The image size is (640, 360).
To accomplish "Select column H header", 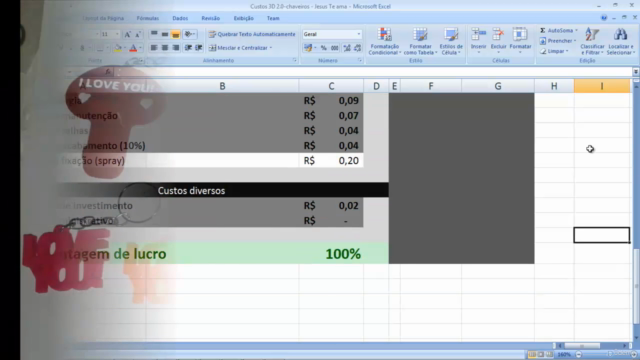I will pos(554,86).
